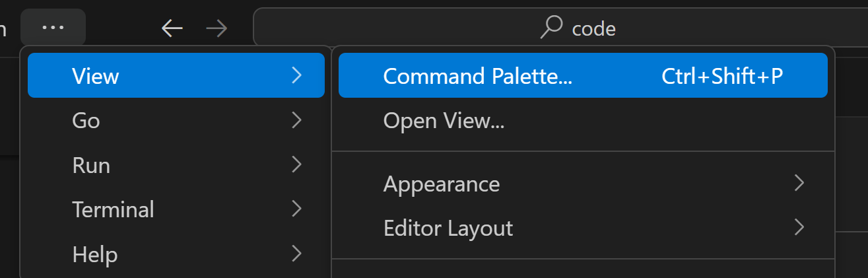Image resolution: width=868 pixels, height=278 pixels.
Task: Expand the Editor Layout chevron arrow
Action: 799,228
